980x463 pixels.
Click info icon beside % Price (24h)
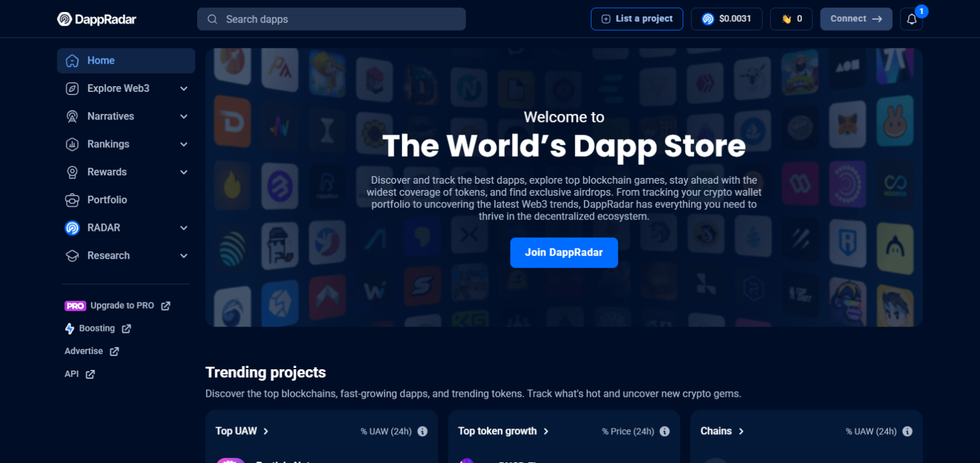pyautogui.click(x=665, y=432)
